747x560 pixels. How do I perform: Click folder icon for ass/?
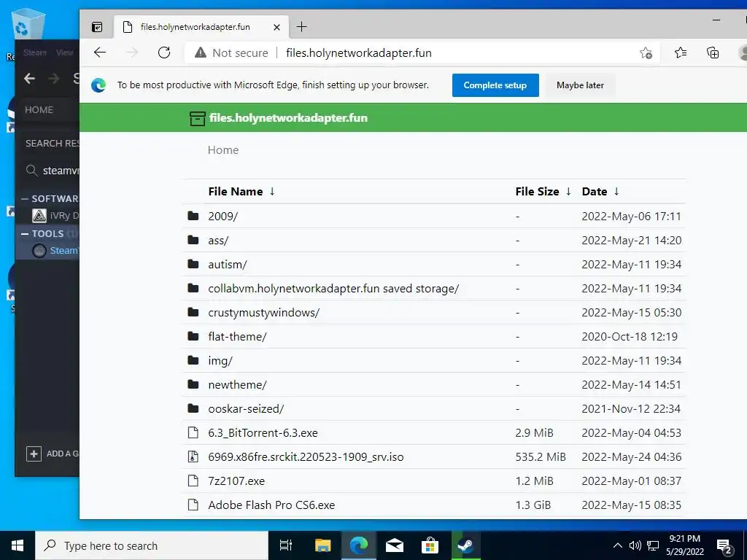193,239
